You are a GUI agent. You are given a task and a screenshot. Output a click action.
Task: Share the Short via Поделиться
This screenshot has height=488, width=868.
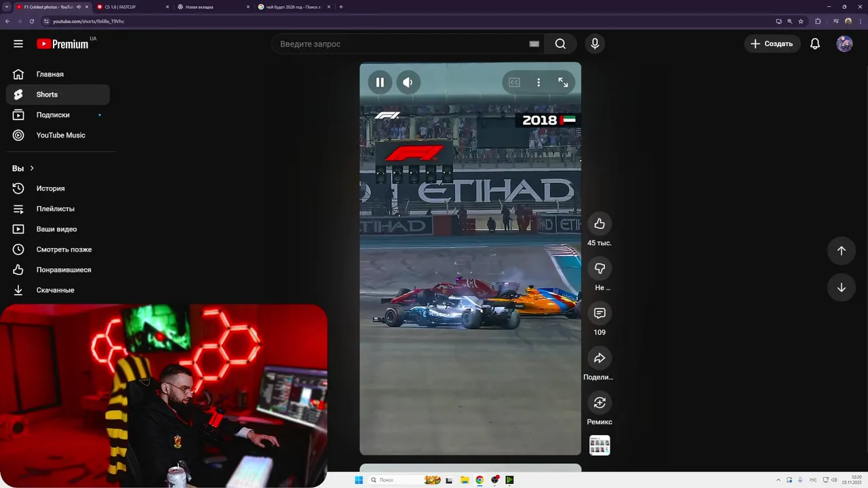[x=599, y=358]
